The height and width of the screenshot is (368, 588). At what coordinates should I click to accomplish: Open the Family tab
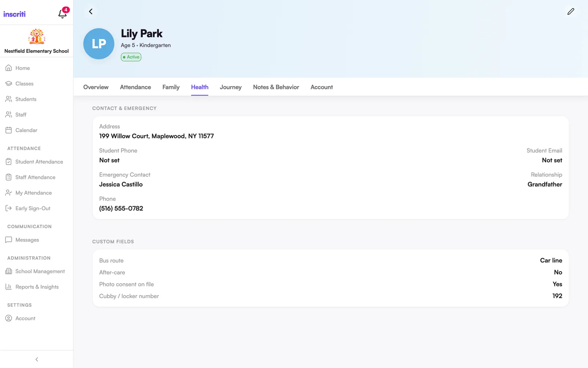pos(171,87)
